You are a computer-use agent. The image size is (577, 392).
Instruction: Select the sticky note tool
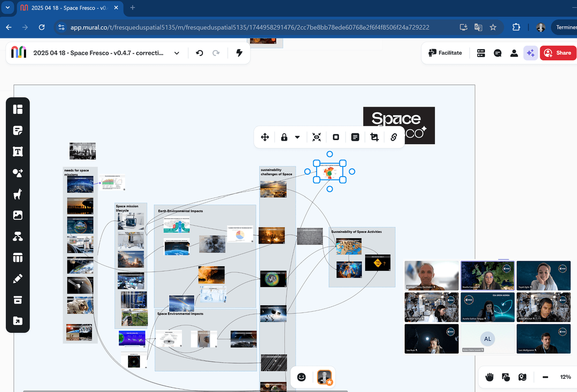pos(18,130)
